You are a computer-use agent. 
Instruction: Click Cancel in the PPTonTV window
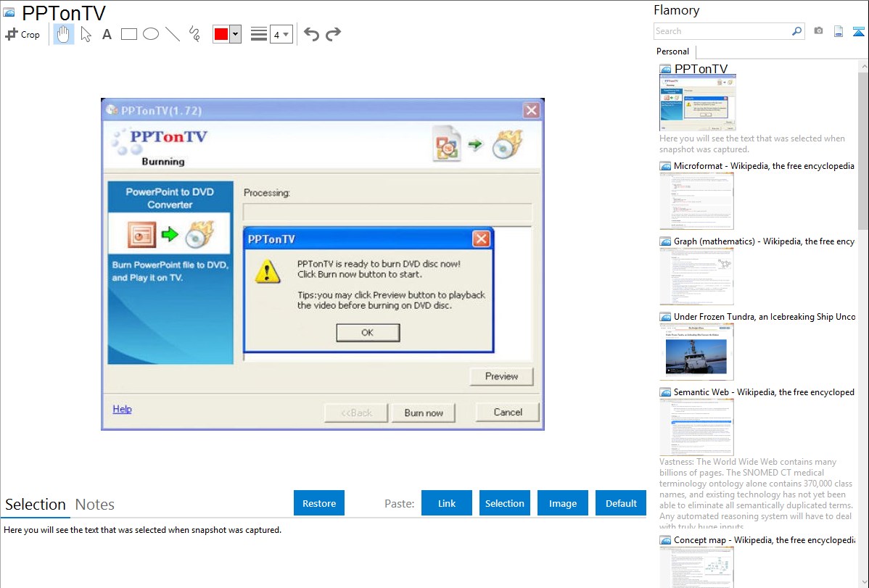point(508,413)
